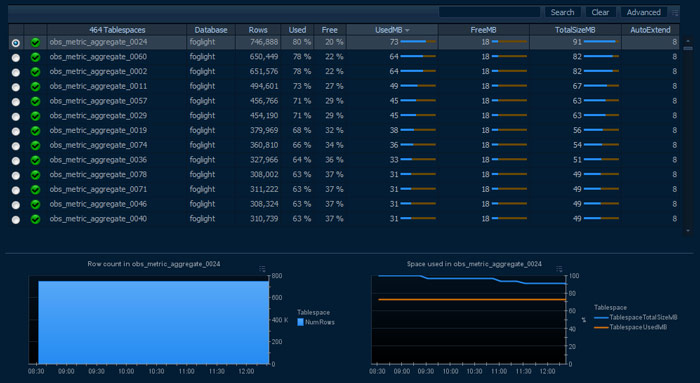Image resolution: width=700 pixels, height=383 pixels.
Task: Click the Search button
Action: 562,12
